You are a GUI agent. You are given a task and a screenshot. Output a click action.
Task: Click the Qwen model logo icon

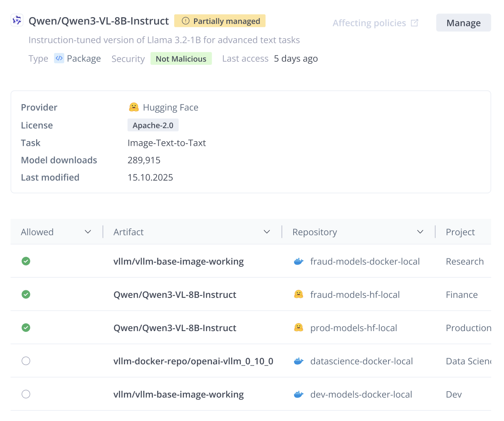(16, 20)
